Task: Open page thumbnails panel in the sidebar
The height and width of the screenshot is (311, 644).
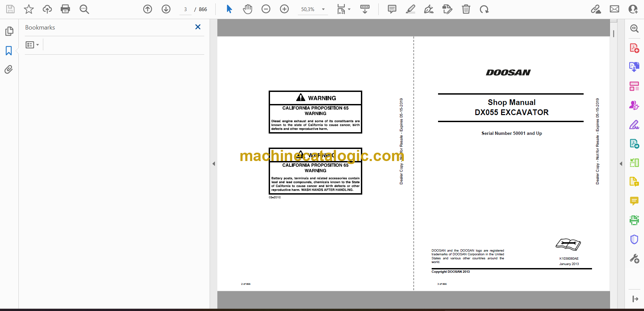Action: 9,31
